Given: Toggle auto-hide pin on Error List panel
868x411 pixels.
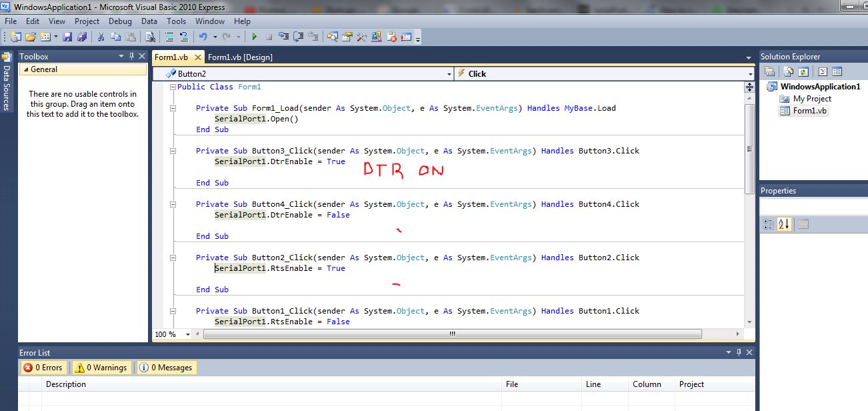Looking at the screenshot, I should coord(739,352).
